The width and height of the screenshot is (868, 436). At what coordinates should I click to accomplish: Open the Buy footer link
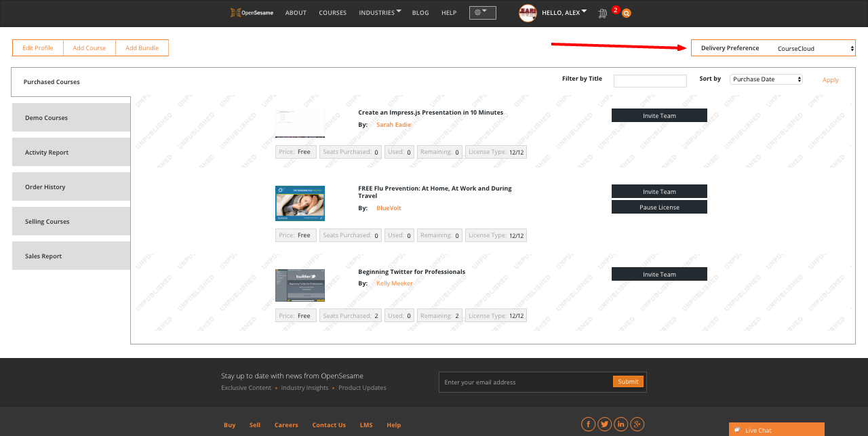click(230, 425)
